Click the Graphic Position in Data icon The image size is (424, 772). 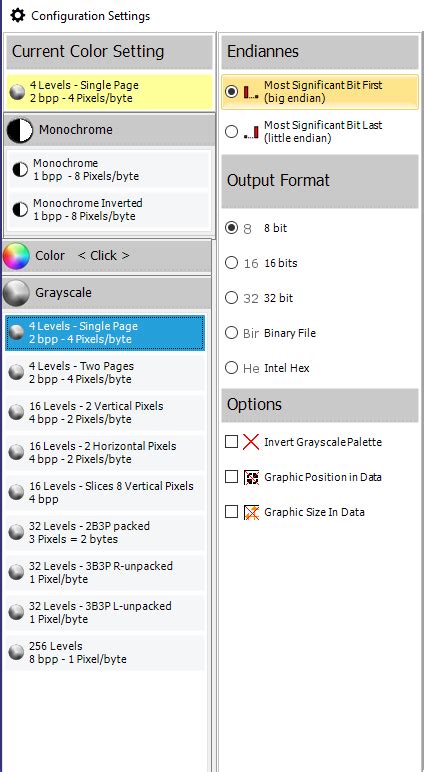[252, 477]
